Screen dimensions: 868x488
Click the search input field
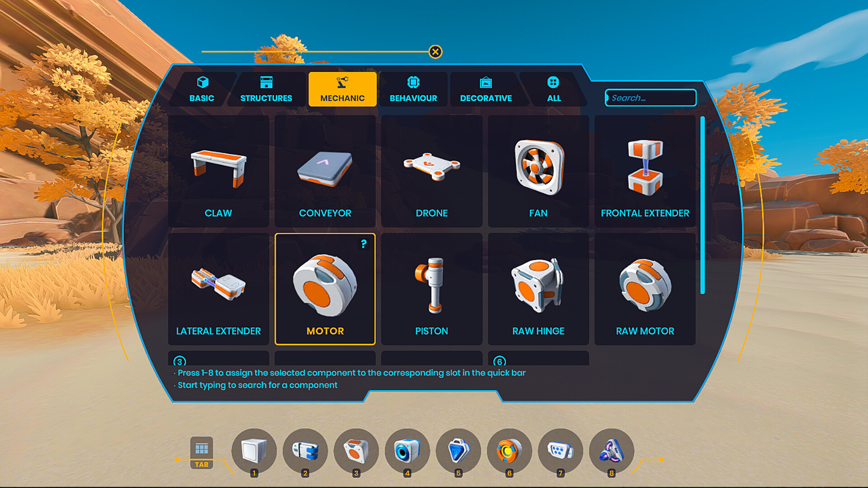pyautogui.click(x=649, y=97)
